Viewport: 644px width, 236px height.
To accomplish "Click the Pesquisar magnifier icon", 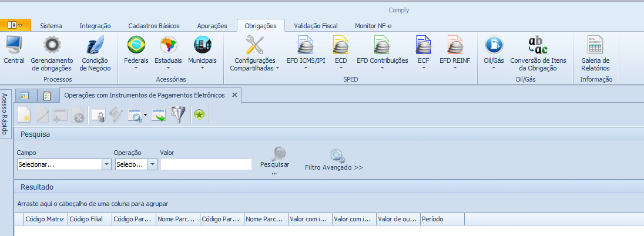I will (278, 154).
